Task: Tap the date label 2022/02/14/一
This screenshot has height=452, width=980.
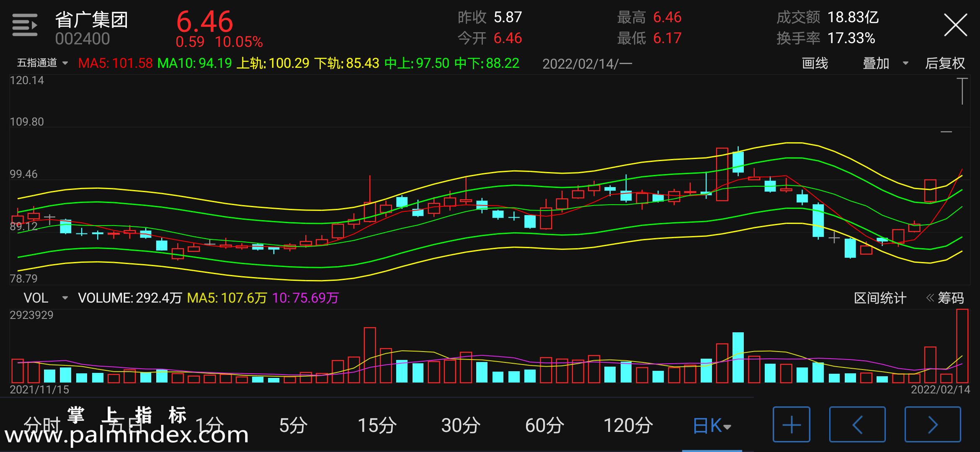Action: 587,64
